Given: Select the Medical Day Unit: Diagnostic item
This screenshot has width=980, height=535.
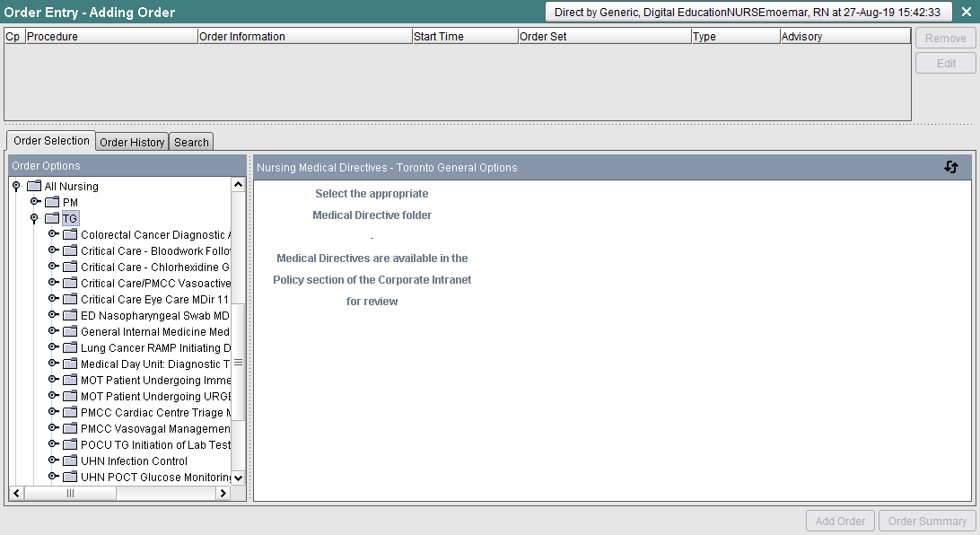Looking at the screenshot, I should (155, 364).
